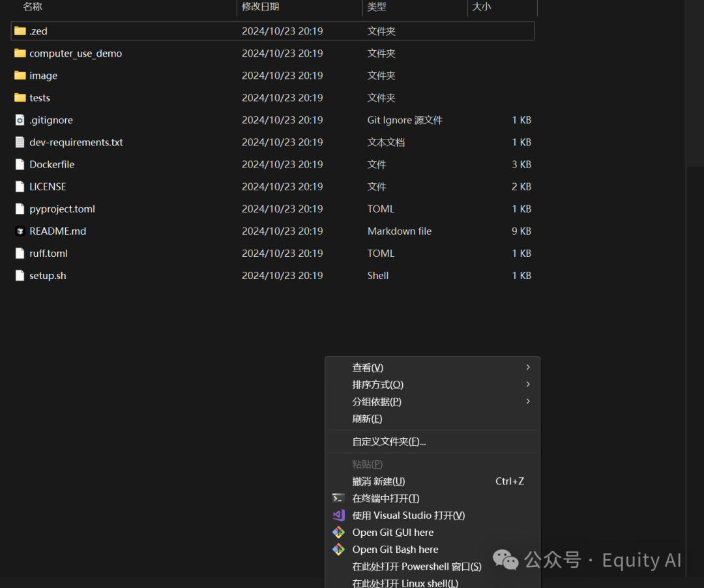
Task: Click the README.md file icon
Action: 20,231
